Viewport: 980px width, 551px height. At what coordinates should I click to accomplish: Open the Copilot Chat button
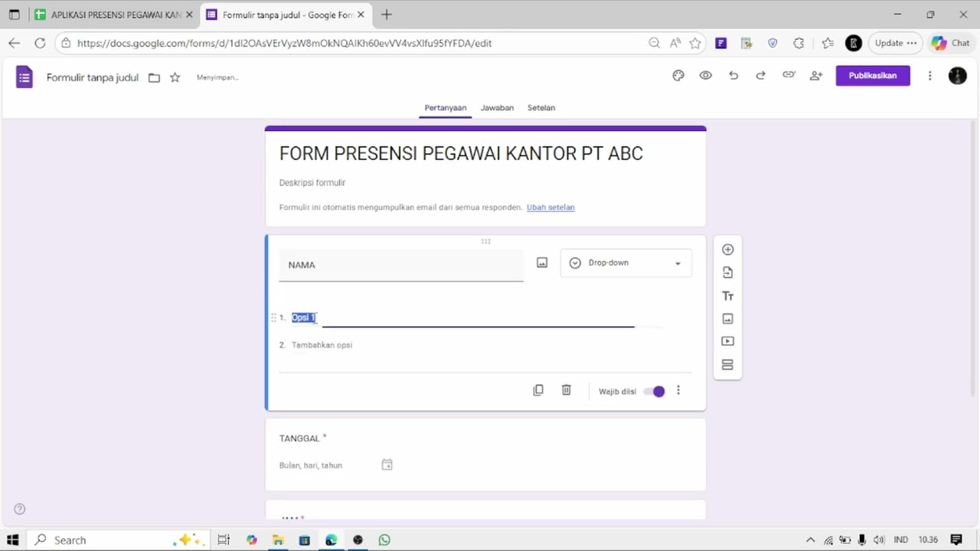tap(950, 43)
